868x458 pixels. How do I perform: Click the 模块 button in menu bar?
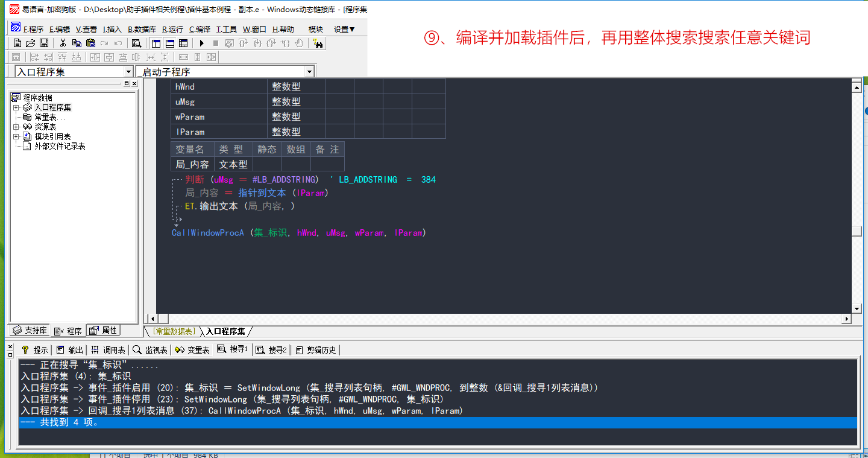[x=316, y=29]
